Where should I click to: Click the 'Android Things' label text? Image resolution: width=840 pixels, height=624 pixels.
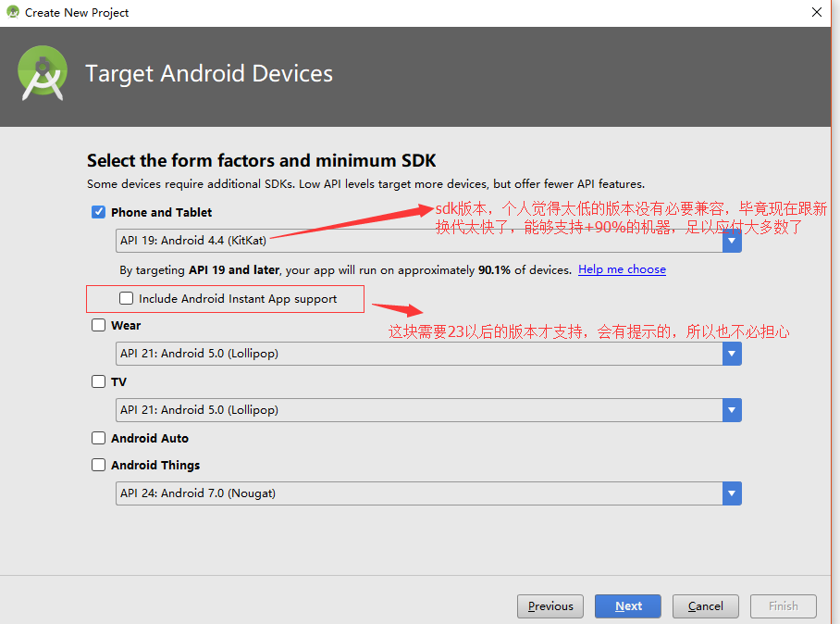pyautogui.click(x=155, y=466)
